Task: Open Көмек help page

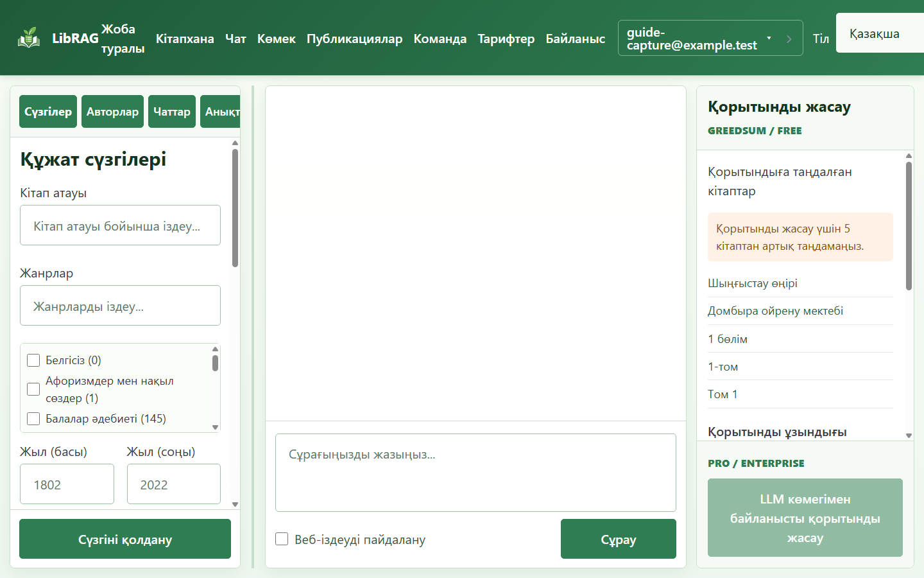Action: click(277, 39)
